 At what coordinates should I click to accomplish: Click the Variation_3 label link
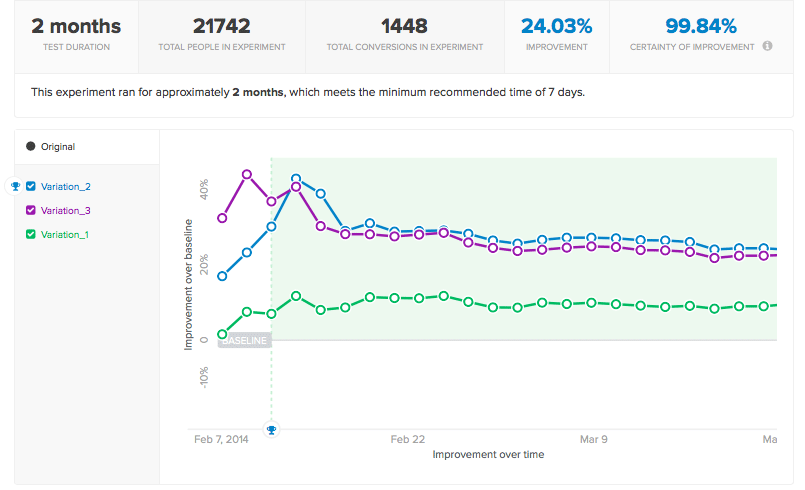pos(66,211)
